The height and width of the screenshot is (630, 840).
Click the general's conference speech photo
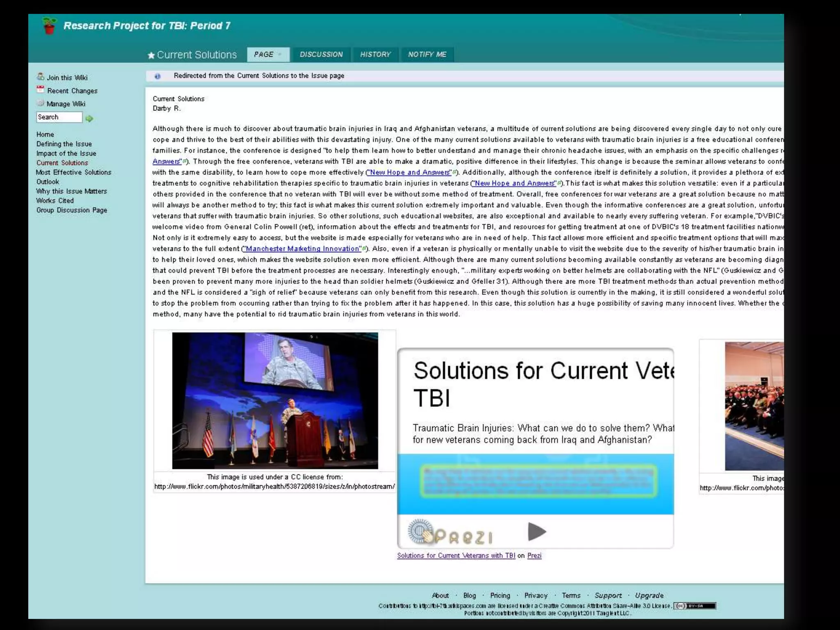coord(275,400)
